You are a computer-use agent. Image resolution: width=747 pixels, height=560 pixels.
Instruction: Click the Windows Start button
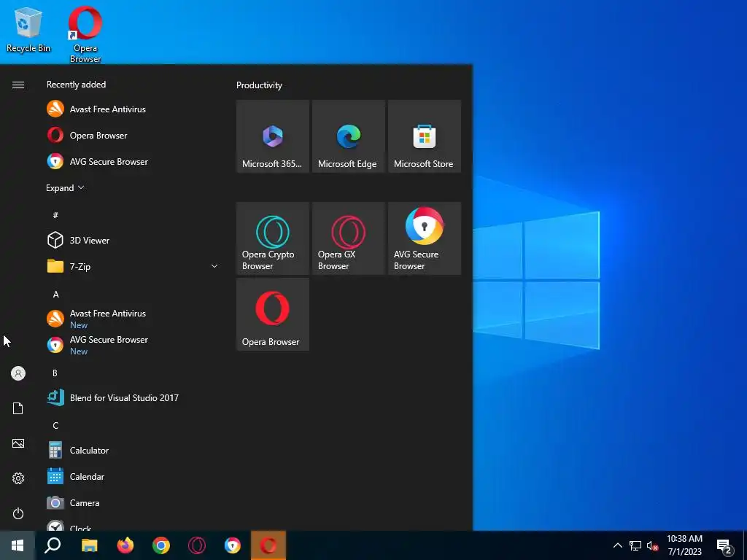click(x=18, y=545)
